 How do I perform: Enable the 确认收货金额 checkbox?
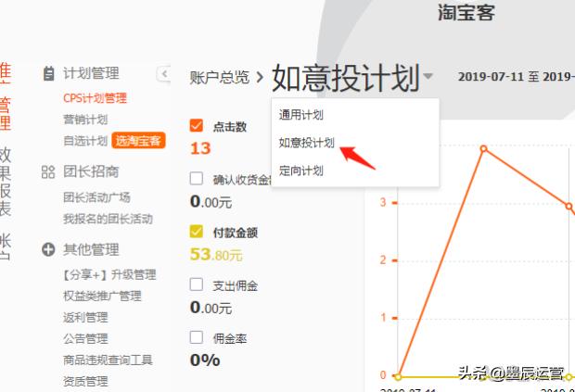pos(197,179)
